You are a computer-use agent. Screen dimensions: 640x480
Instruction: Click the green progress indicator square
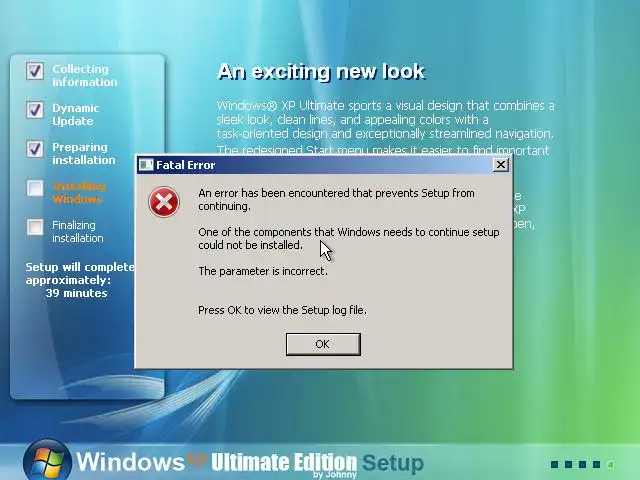[610, 464]
